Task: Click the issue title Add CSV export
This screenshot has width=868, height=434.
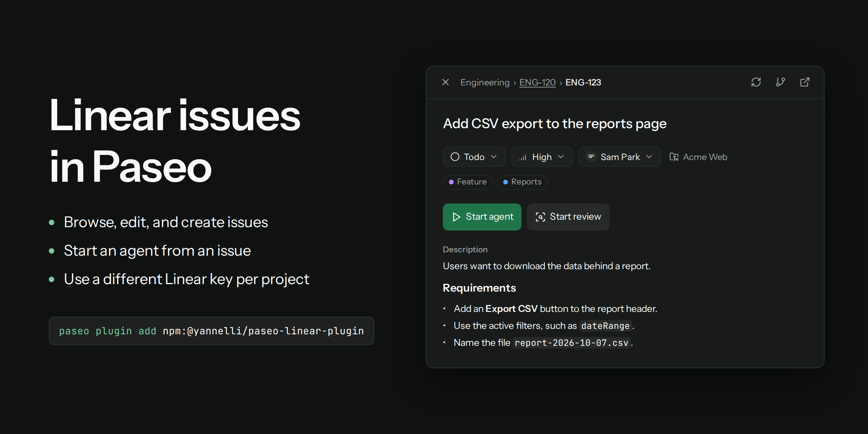Action: 555,124
